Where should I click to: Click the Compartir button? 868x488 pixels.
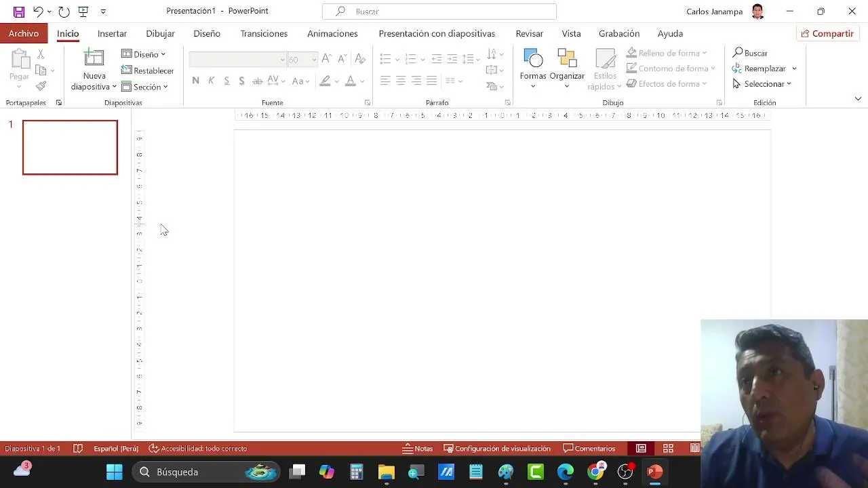tap(827, 33)
